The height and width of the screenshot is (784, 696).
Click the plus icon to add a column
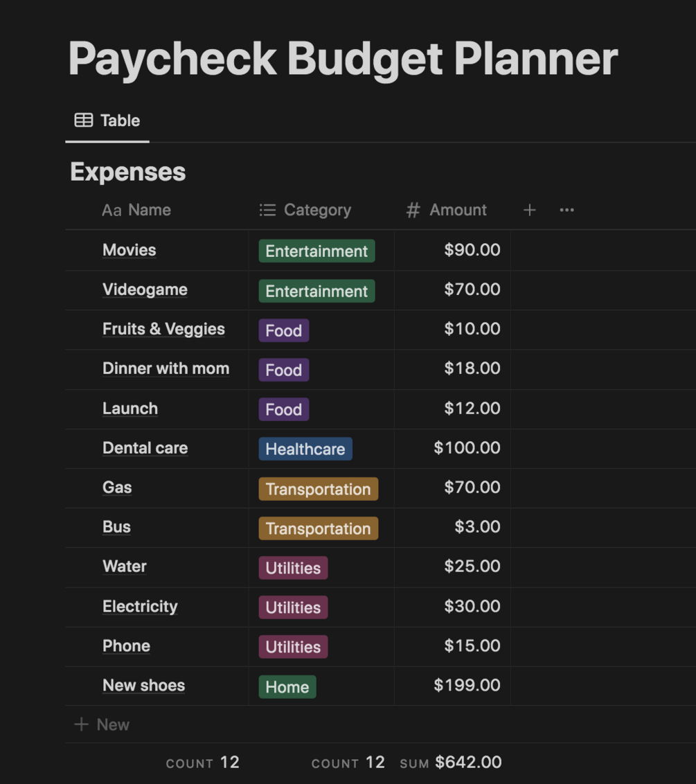pos(529,210)
